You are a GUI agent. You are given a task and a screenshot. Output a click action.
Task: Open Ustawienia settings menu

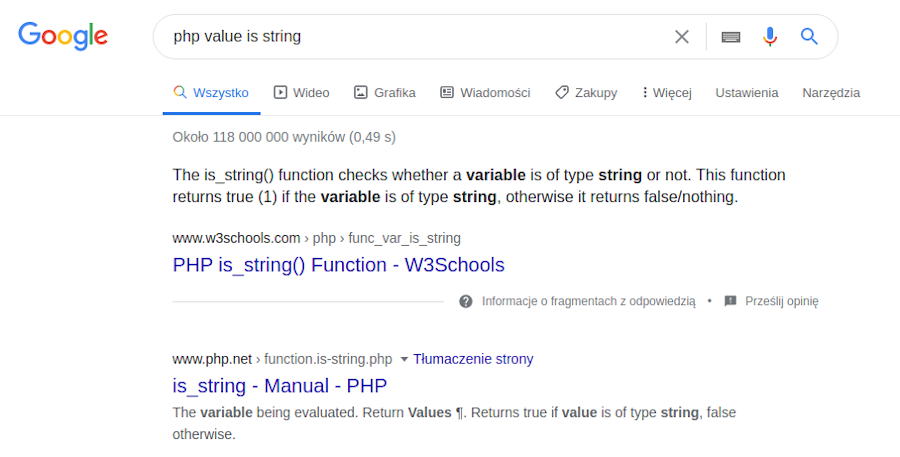(746, 93)
